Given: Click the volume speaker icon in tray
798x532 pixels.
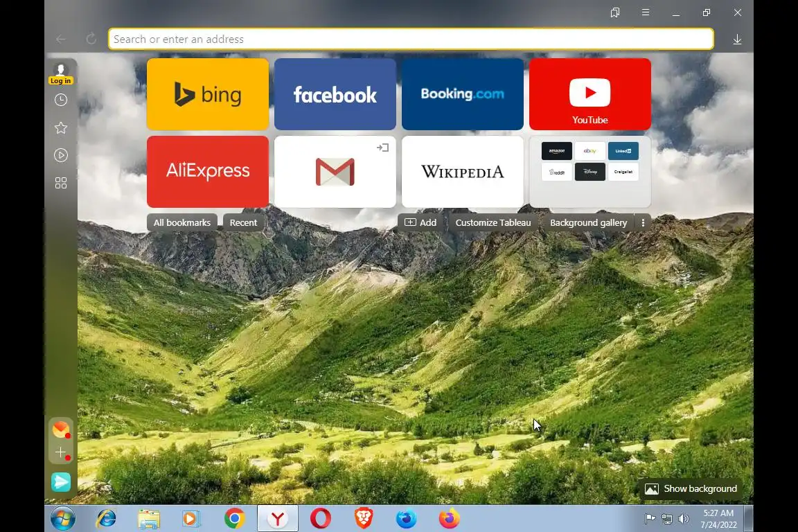Looking at the screenshot, I should point(684,519).
